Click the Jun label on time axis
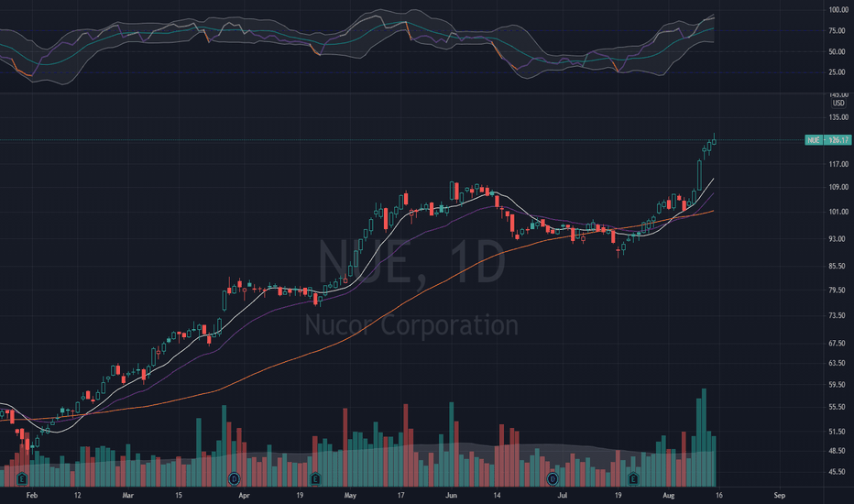 (x=451, y=495)
